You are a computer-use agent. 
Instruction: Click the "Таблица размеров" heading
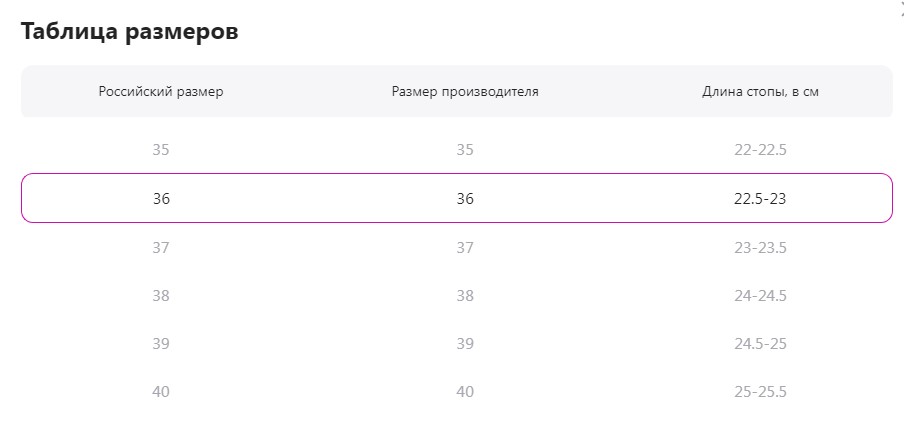coord(129,31)
